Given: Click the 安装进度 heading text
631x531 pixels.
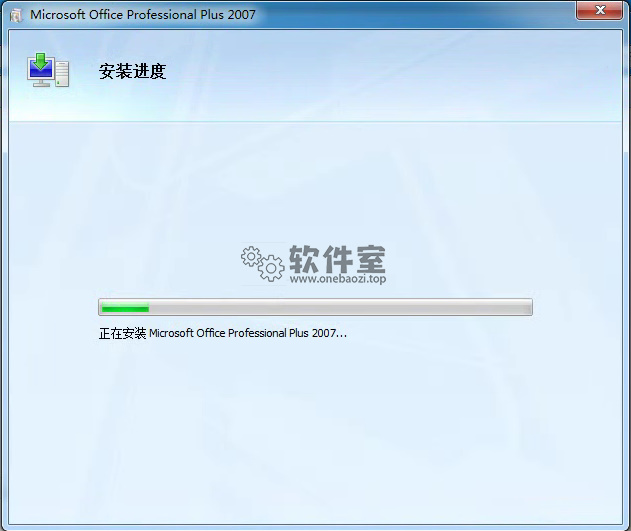Looking at the screenshot, I should (x=132, y=71).
